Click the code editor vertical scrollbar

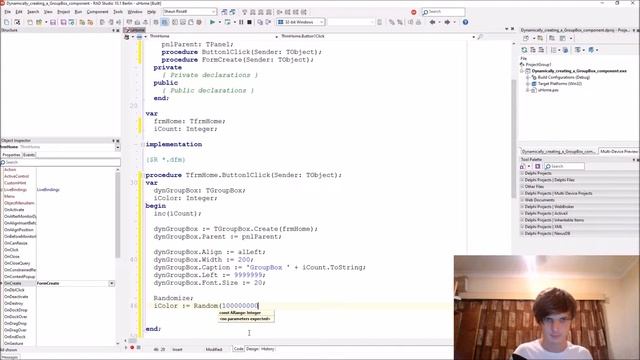(513, 139)
